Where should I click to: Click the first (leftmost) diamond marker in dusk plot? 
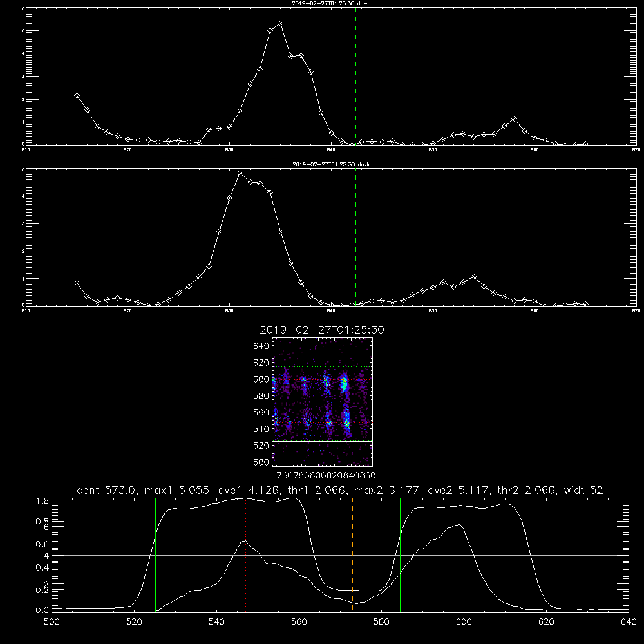tap(77, 283)
